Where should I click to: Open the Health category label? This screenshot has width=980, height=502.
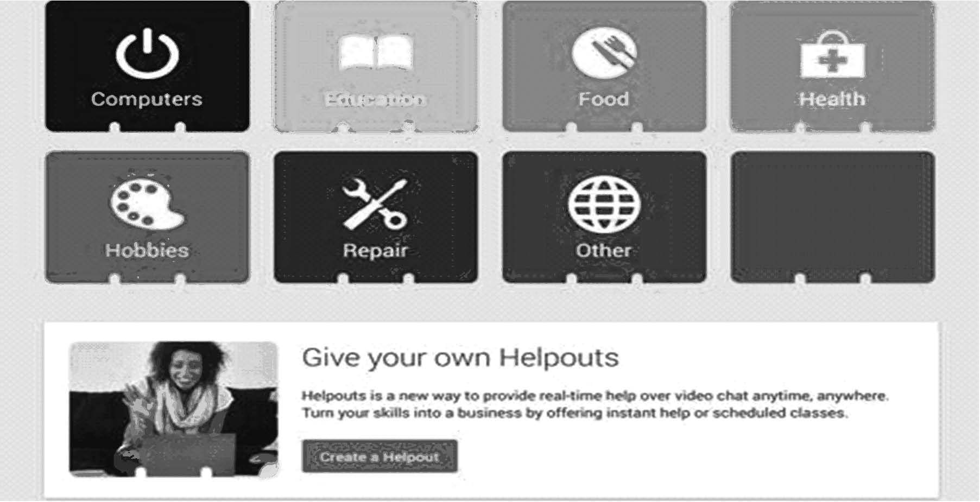(832, 99)
